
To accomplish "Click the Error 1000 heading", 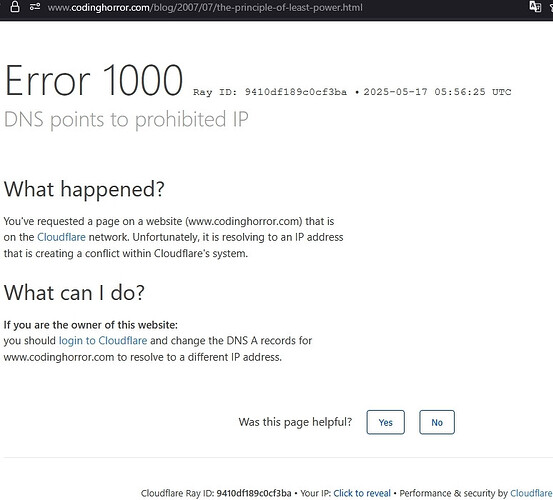I will [94, 80].
